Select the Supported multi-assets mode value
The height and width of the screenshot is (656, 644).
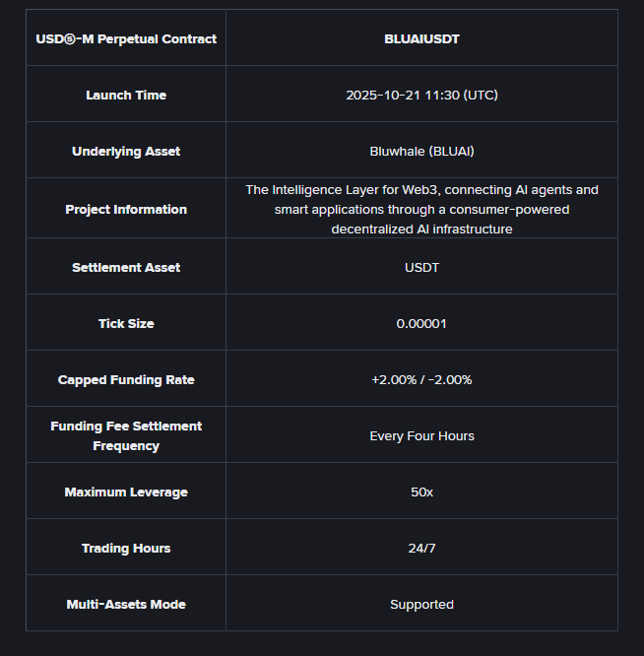421,605
